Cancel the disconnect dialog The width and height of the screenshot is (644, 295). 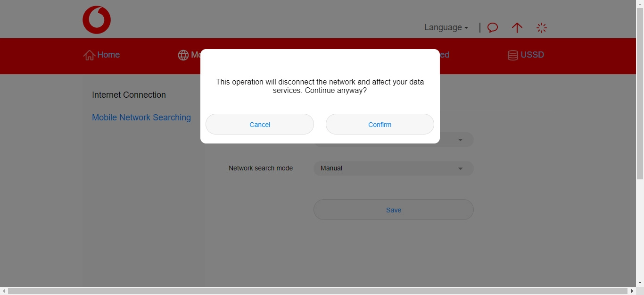coord(259,124)
